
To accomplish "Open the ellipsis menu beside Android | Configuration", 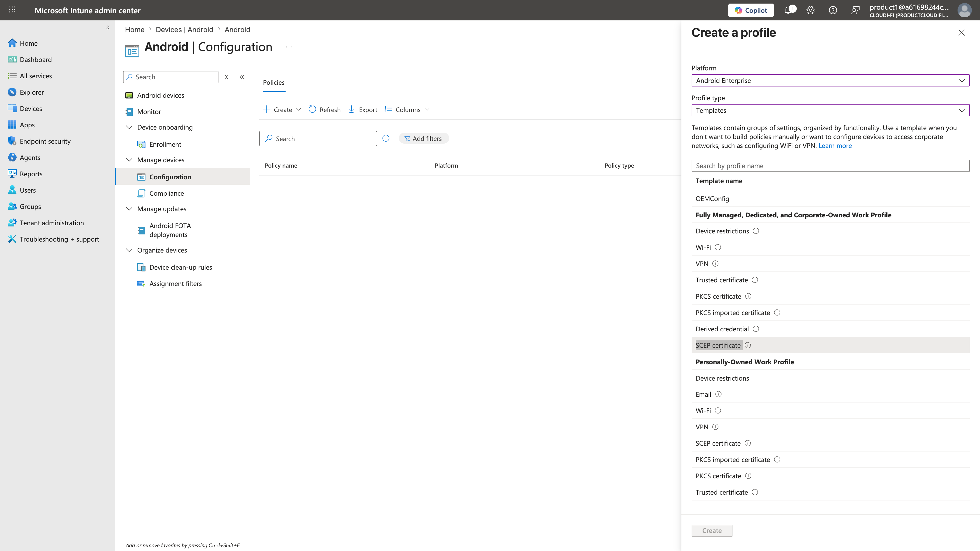I will tap(289, 47).
